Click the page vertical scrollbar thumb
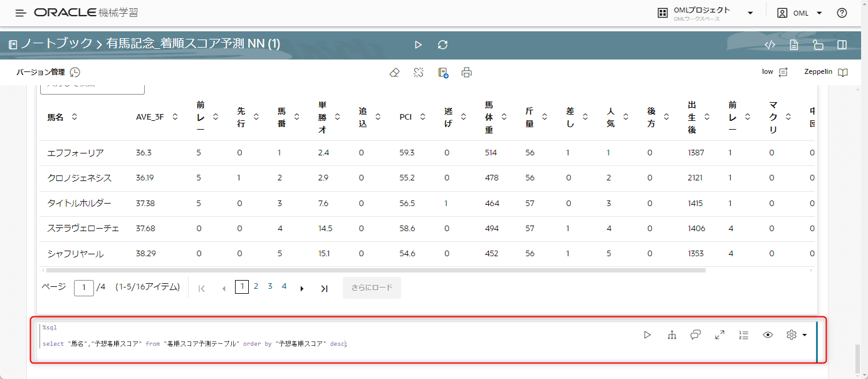Viewport: 868px width, 379px height. pos(859,358)
